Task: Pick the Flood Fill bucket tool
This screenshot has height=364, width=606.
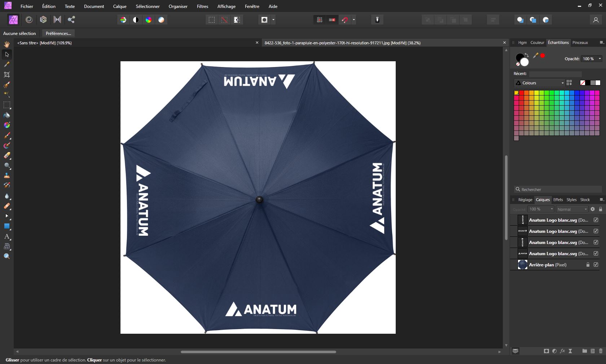Action: click(7, 115)
